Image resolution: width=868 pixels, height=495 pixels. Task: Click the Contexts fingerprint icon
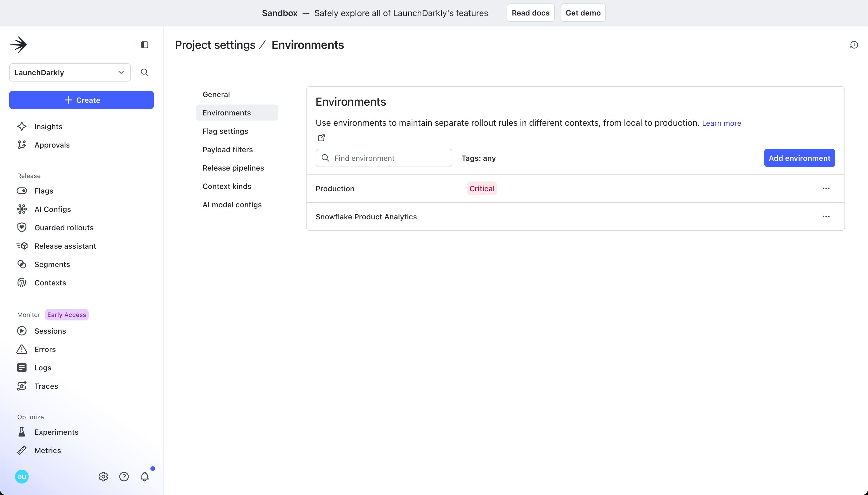click(22, 283)
